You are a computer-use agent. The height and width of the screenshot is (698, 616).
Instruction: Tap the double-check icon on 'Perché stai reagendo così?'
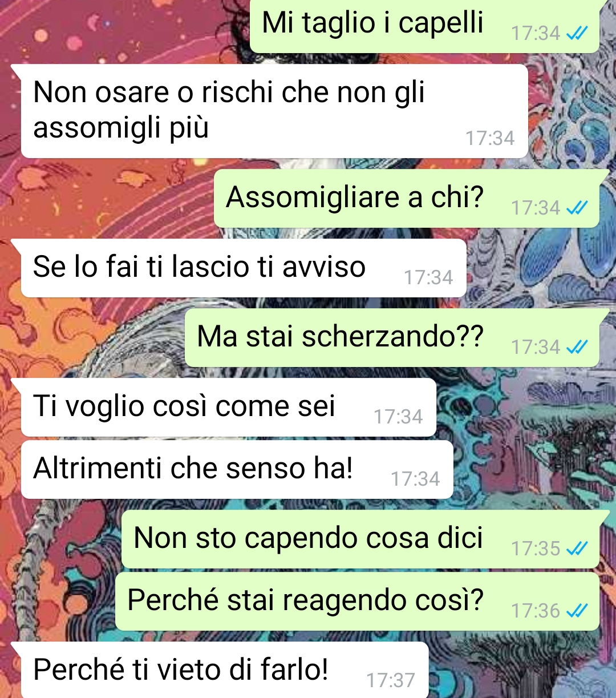[x=577, y=611]
